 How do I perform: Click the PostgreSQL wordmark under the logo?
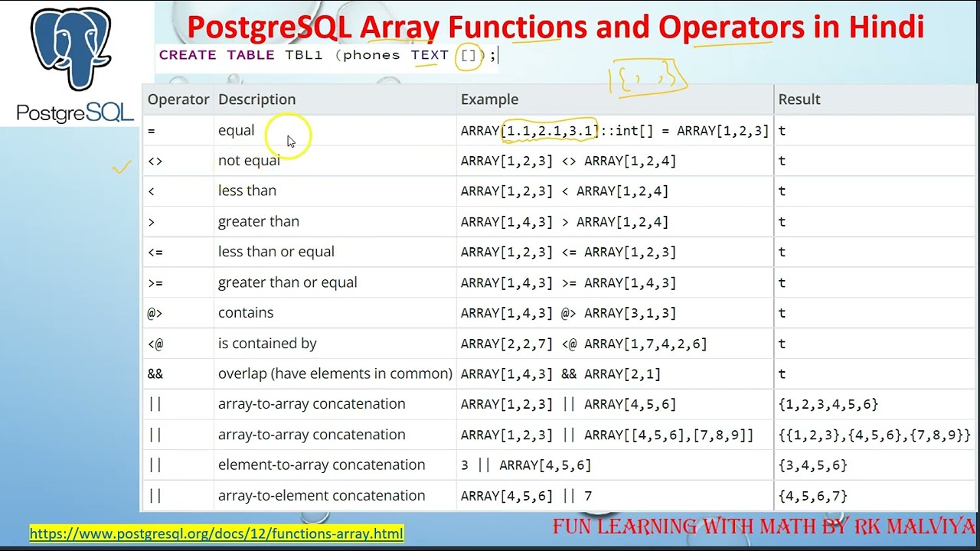click(x=75, y=113)
